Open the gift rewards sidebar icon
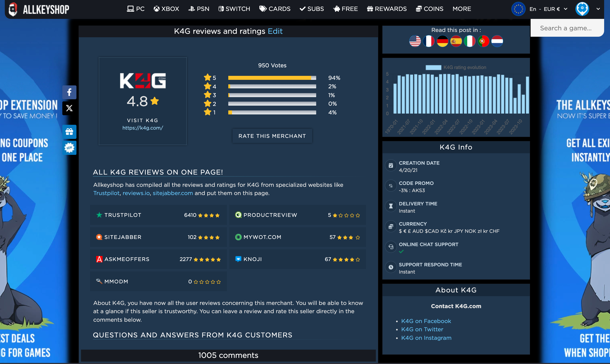This screenshot has width=610, height=364. [69, 132]
